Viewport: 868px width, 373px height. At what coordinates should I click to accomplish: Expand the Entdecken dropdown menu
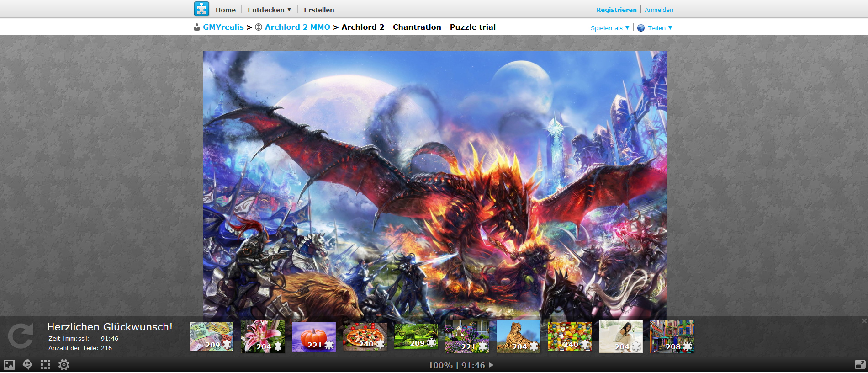269,10
